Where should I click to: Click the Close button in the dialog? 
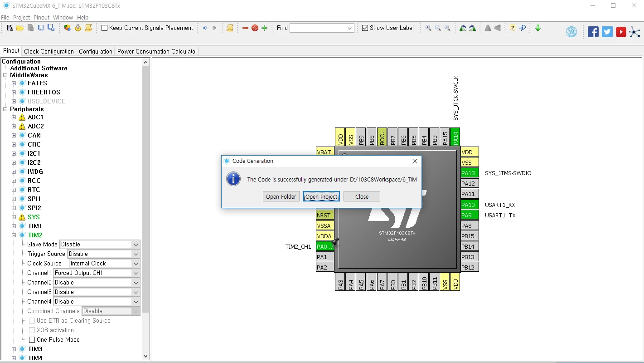pos(362,196)
